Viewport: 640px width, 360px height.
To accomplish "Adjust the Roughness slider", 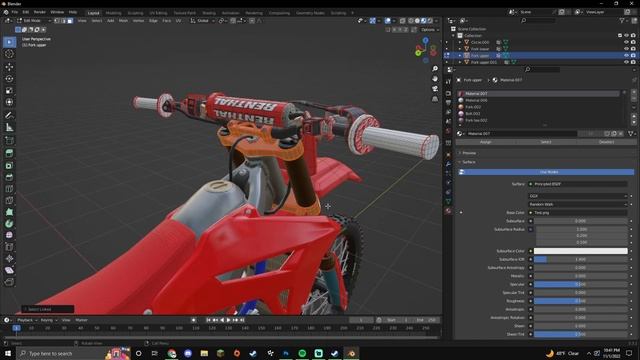I will (580, 301).
